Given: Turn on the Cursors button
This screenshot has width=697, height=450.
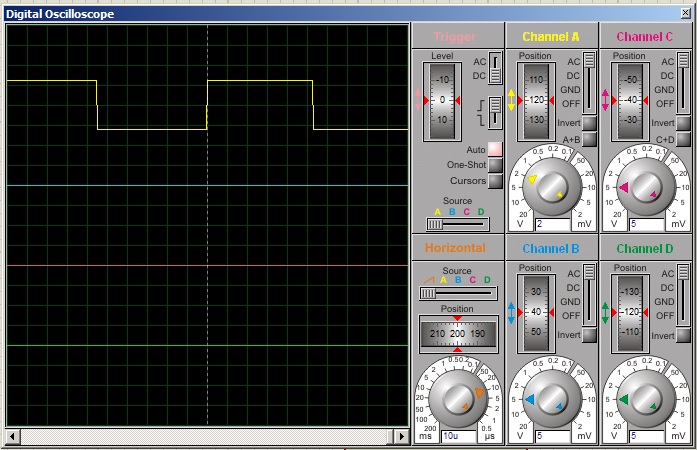Looking at the screenshot, I should tap(495, 181).
